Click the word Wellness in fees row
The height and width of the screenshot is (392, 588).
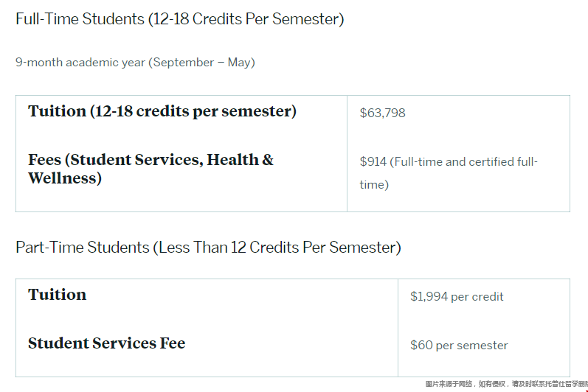click(65, 178)
